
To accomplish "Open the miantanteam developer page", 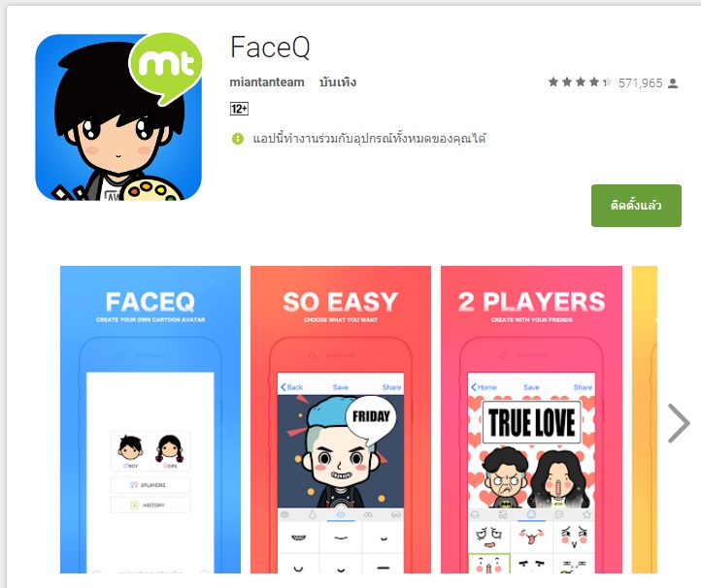I will point(267,82).
